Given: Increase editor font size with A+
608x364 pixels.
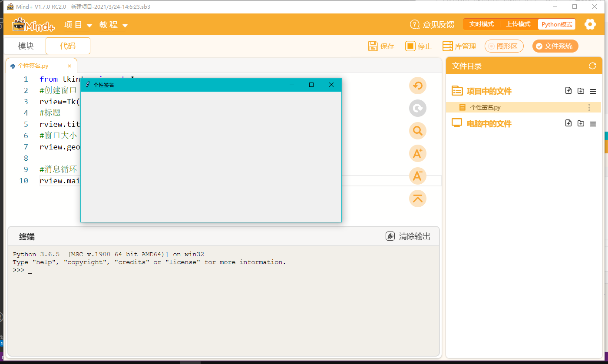Looking at the screenshot, I should tap(418, 153).
